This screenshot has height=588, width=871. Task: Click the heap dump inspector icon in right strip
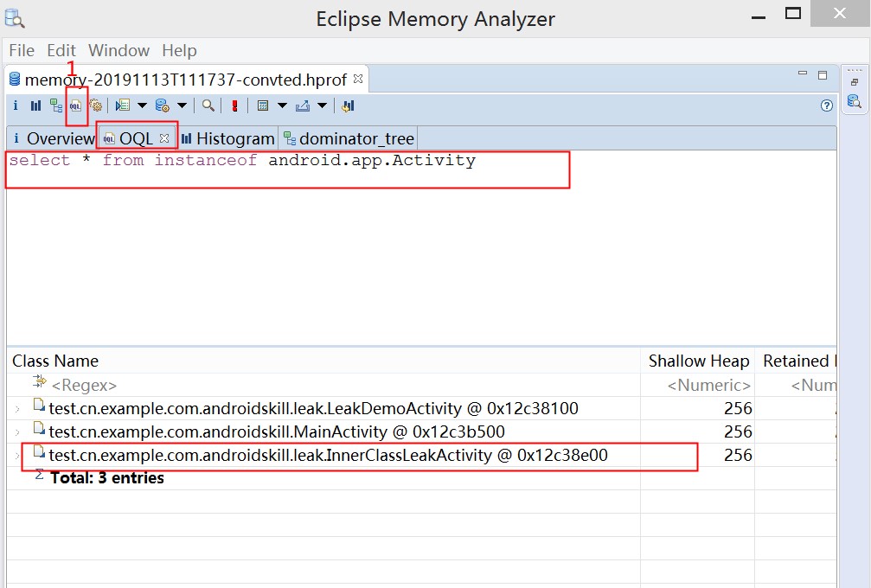click(854, 102)
